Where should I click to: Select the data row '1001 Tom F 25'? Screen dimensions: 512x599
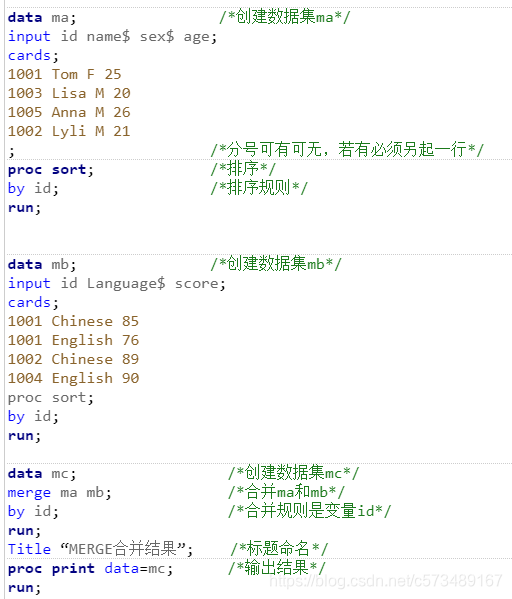pyautogui.click(x=65, y=74)
